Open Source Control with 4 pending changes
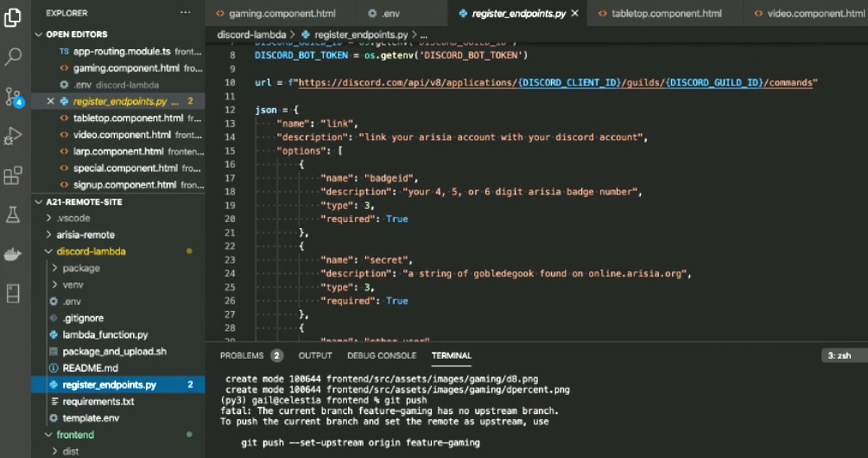The height and width of the screenshot is (458, 868). 13,96
